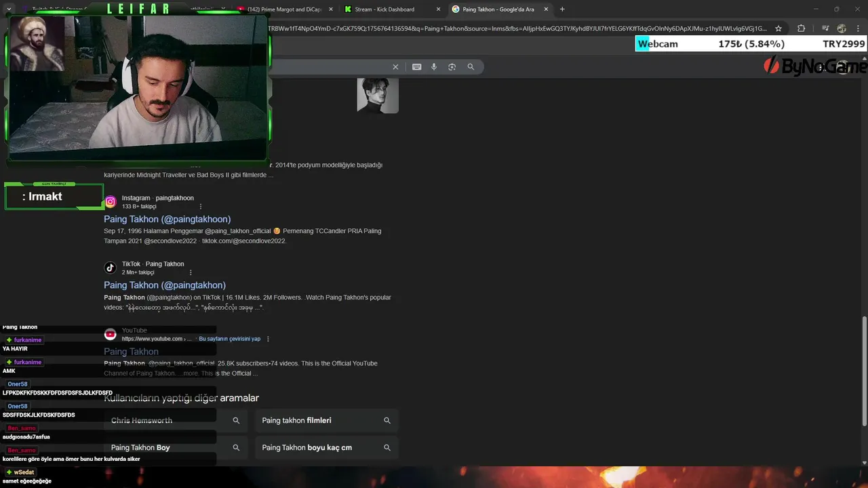
Task: Click 'Kullanıcıların yaptığı diğer aramalar' heading
Action: 181,398
